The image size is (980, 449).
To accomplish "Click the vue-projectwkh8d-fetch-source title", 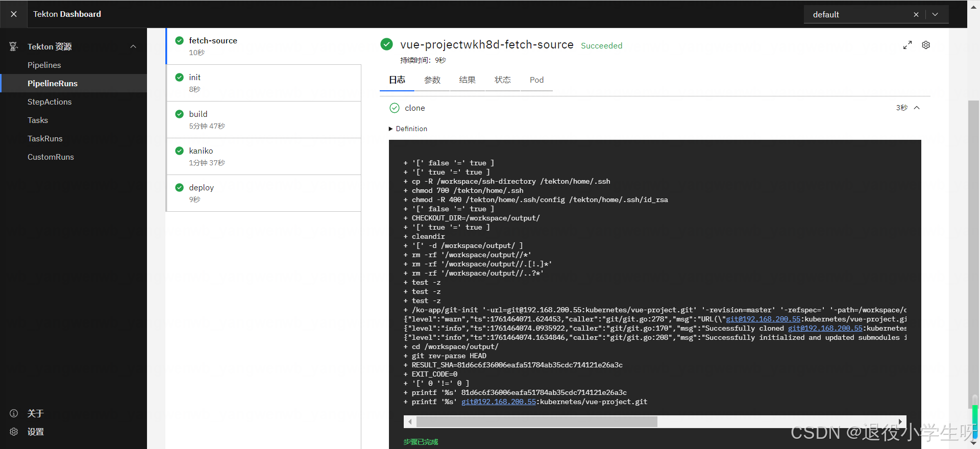I will pos(486,44).
